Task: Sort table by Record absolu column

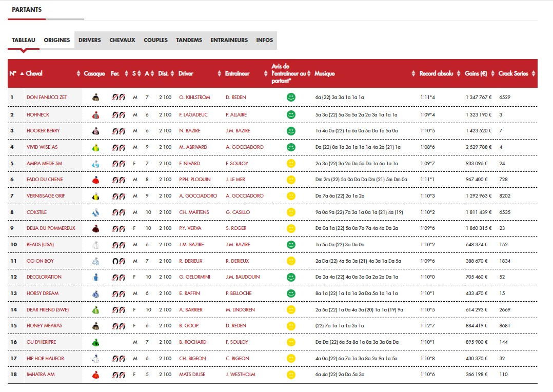Action: pyautogui.click(x=436, y=74)
